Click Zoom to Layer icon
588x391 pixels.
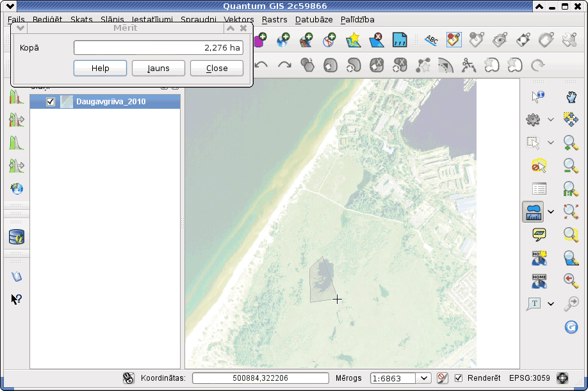(571, 258)
